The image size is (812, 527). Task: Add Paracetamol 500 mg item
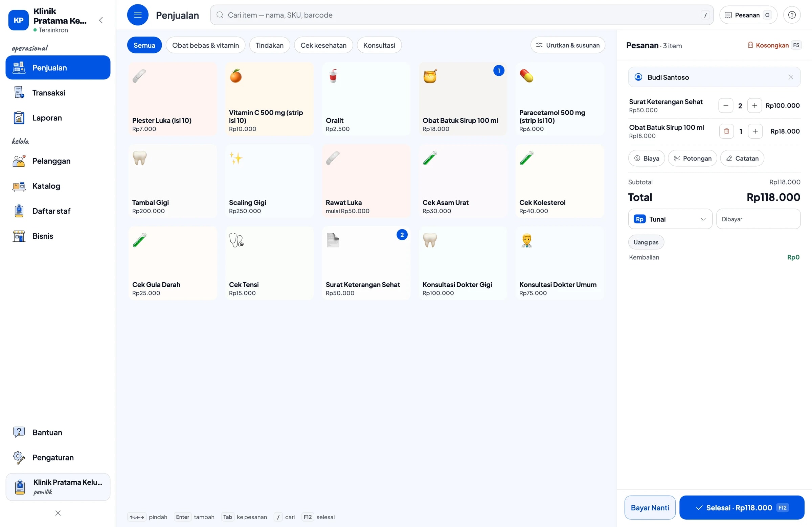[560, 99]
